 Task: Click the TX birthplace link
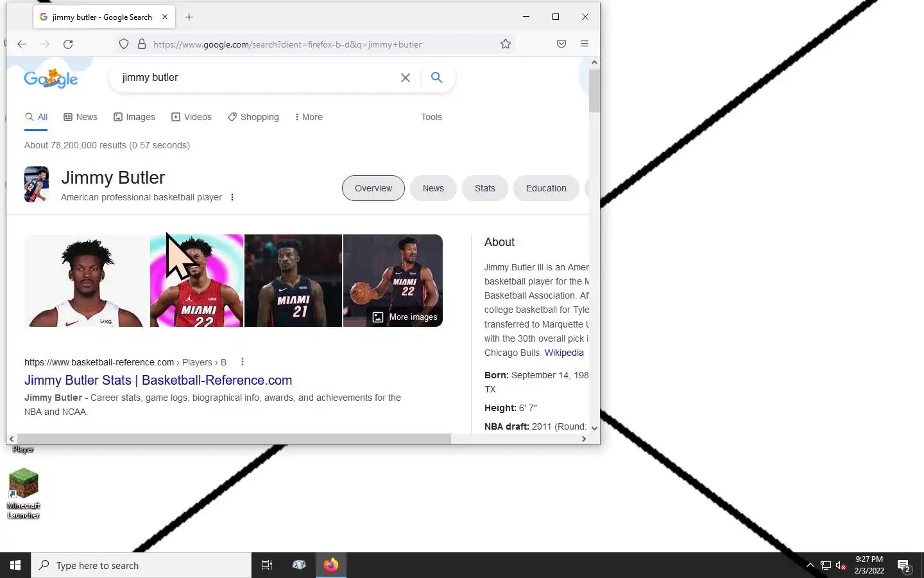tap(490, 389)
